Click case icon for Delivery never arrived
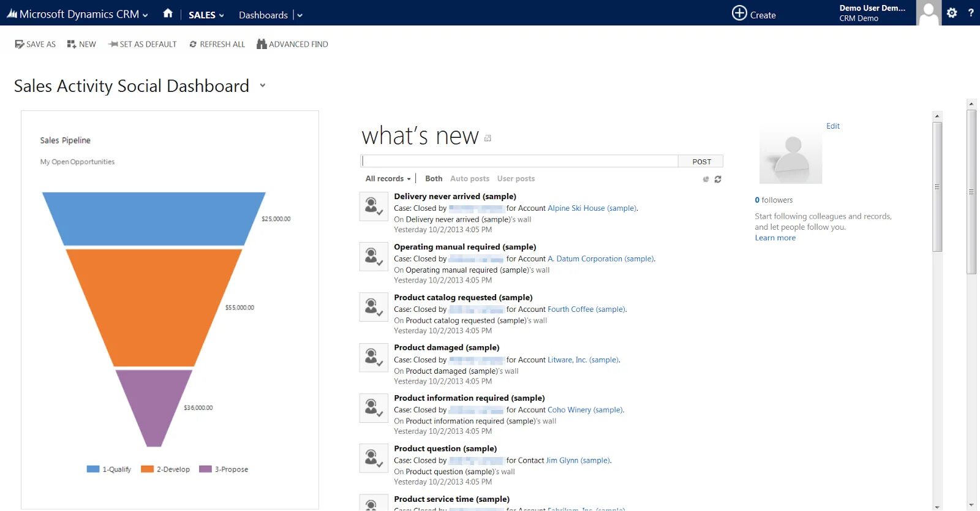 [374, 206]
